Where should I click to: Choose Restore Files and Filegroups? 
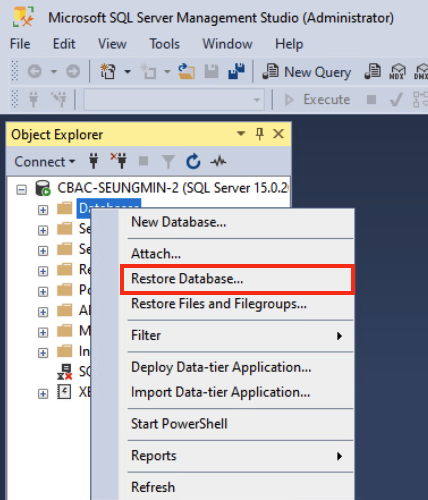point(219,304)
